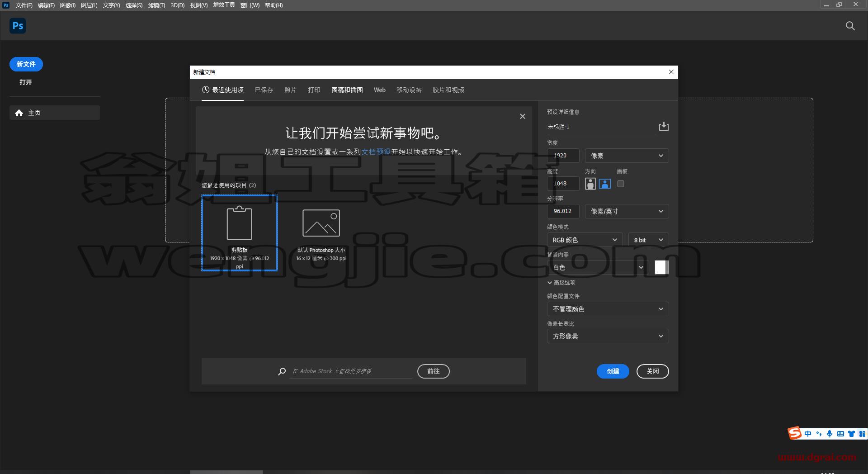868x474 pixels.
Task: Close the 新建文档 dialog via title X
Action: tap(671, 72)
